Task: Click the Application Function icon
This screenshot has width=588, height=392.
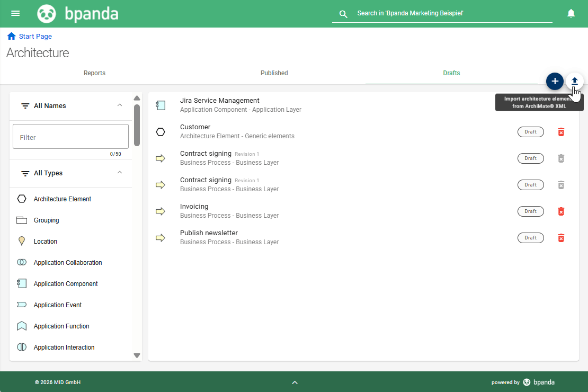Action: tap(22, 326)
